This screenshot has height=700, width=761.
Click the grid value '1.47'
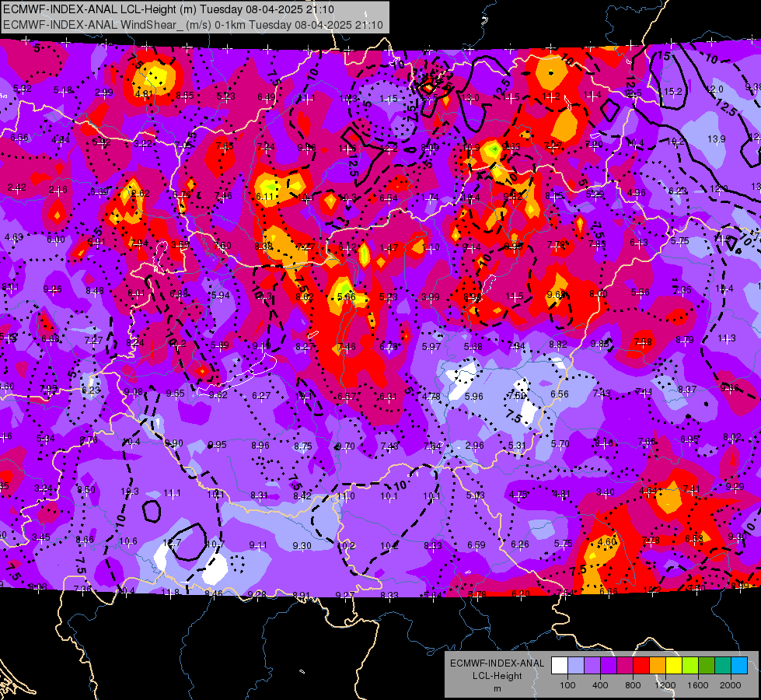coord(389,248)
